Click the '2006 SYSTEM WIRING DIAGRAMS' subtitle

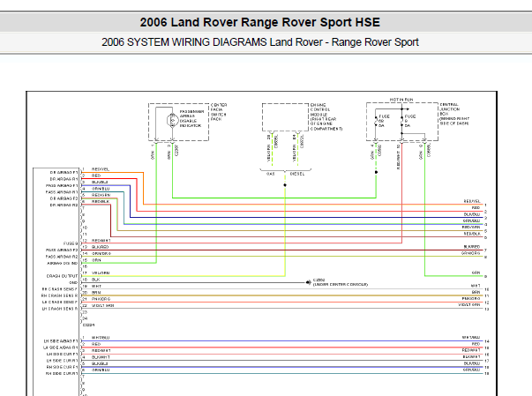pyautogui.click(x=184, y=42)
